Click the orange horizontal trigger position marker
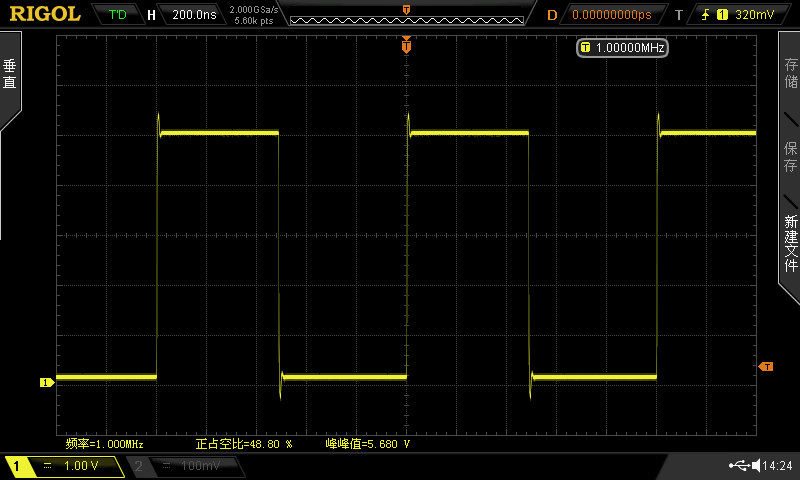 click(406, 46)
